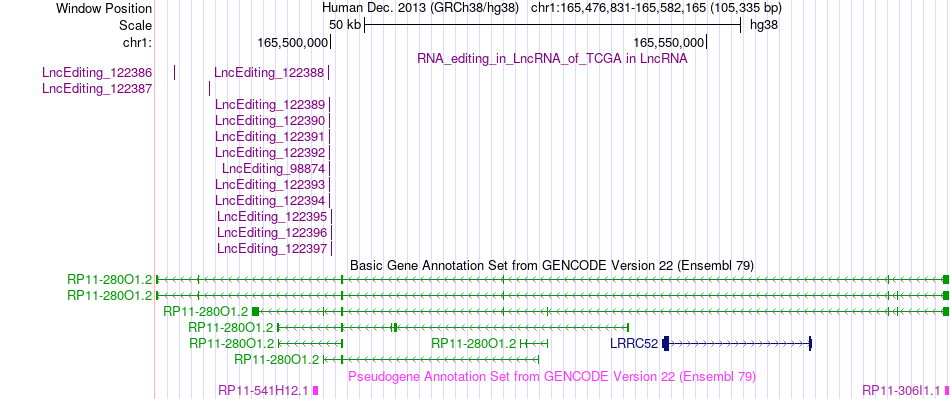Click the LncEditing_122386 item label
Image resolution: width=950 pixels, height=399 pixels.
coord(97,73)
